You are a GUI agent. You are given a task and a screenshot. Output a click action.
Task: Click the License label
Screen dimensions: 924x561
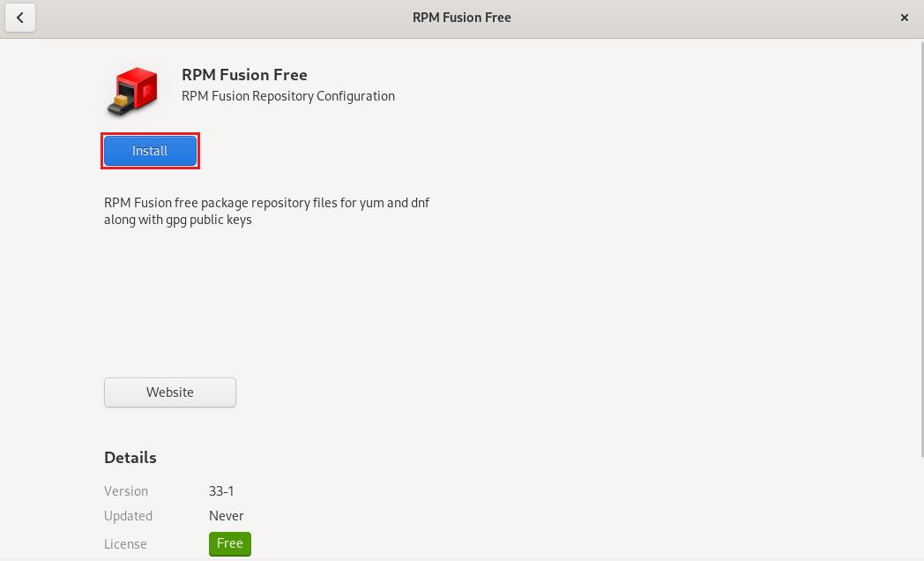[125, 544]
